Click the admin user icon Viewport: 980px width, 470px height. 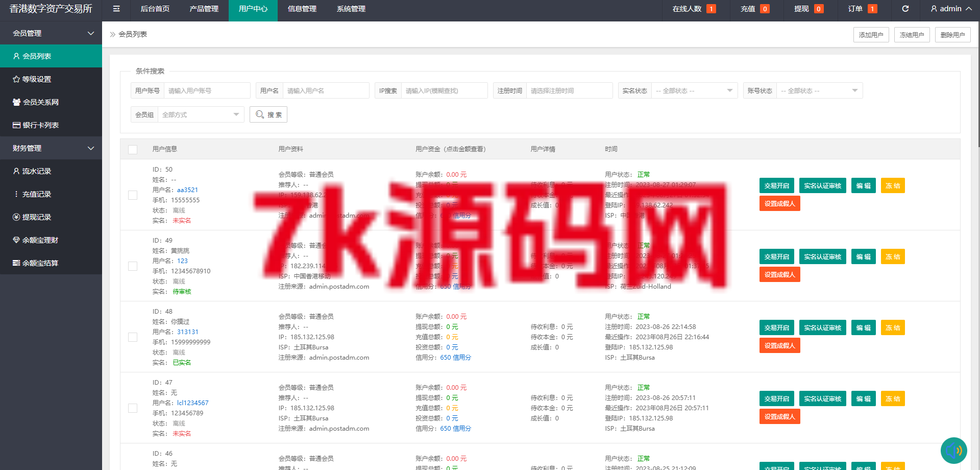click(x=934, y=9)
